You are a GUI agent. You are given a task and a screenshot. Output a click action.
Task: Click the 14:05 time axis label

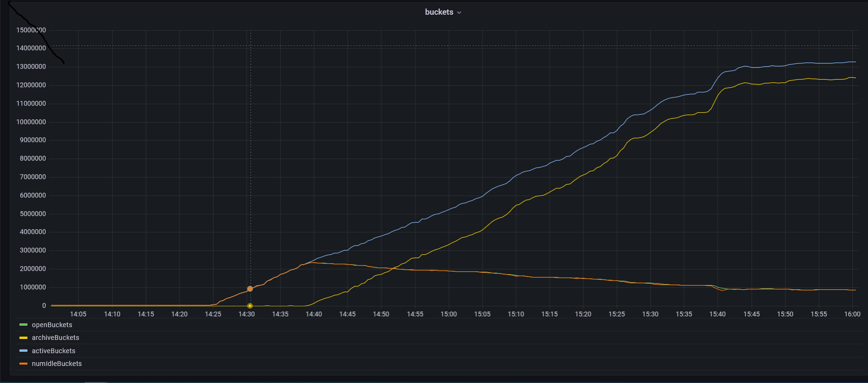coord(78,314)
